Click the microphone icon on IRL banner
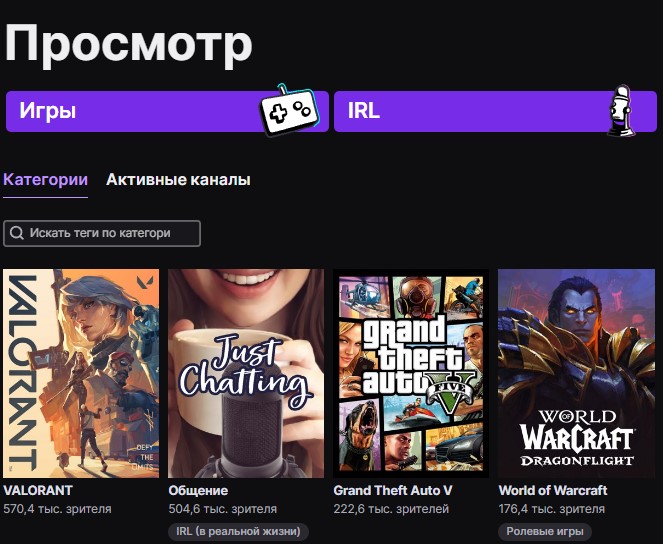Viewport: 663px width, 544px height. (621, 111)
